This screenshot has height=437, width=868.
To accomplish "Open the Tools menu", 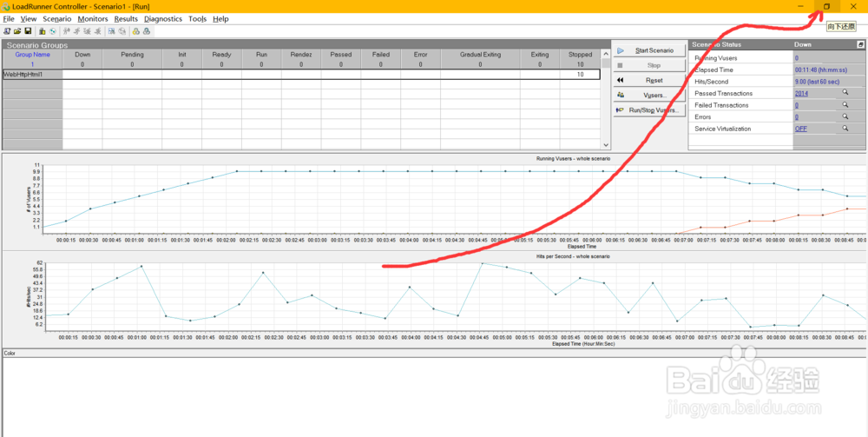I will (x=197, y=19).
